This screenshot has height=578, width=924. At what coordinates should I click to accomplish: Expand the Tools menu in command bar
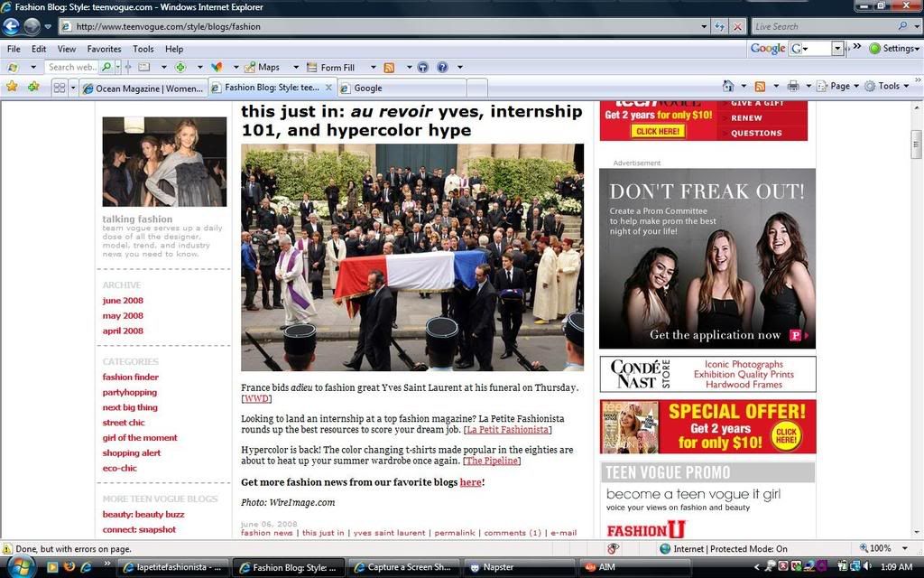click(x=887, y=86)
